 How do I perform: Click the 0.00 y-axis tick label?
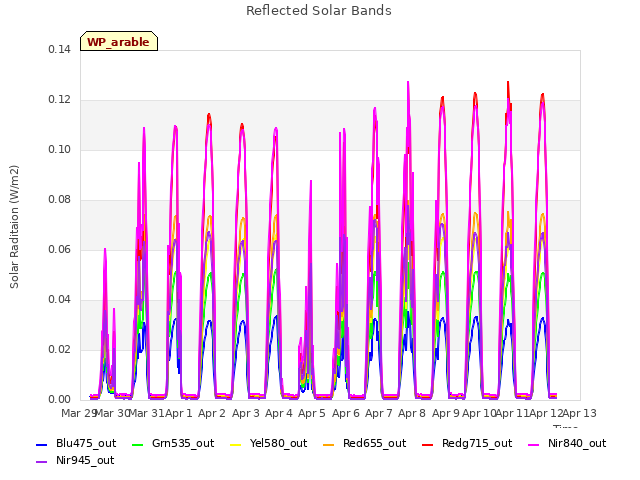tap(59, 400)
